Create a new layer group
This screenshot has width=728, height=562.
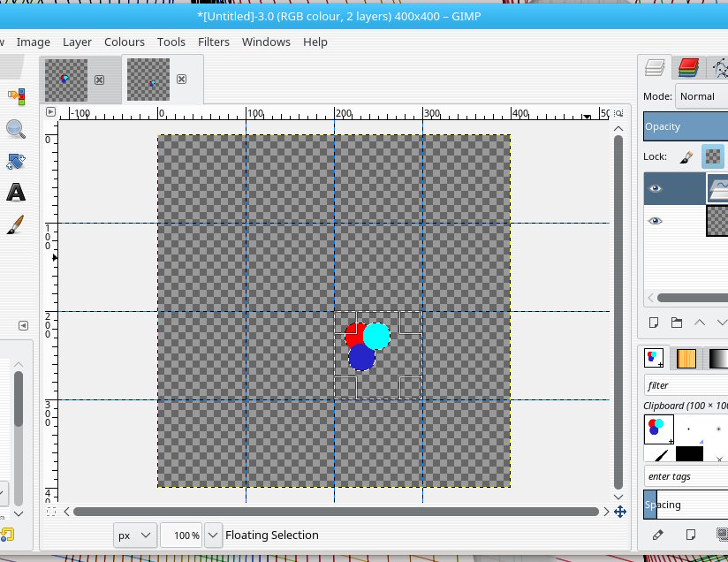click(677, 323)
